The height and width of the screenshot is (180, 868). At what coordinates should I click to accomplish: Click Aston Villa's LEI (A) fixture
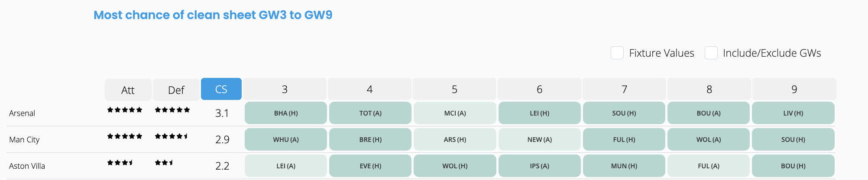pos(286,166)
